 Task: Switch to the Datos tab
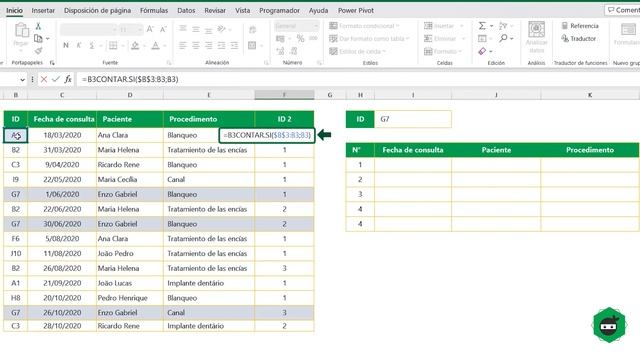coord(186,11)
